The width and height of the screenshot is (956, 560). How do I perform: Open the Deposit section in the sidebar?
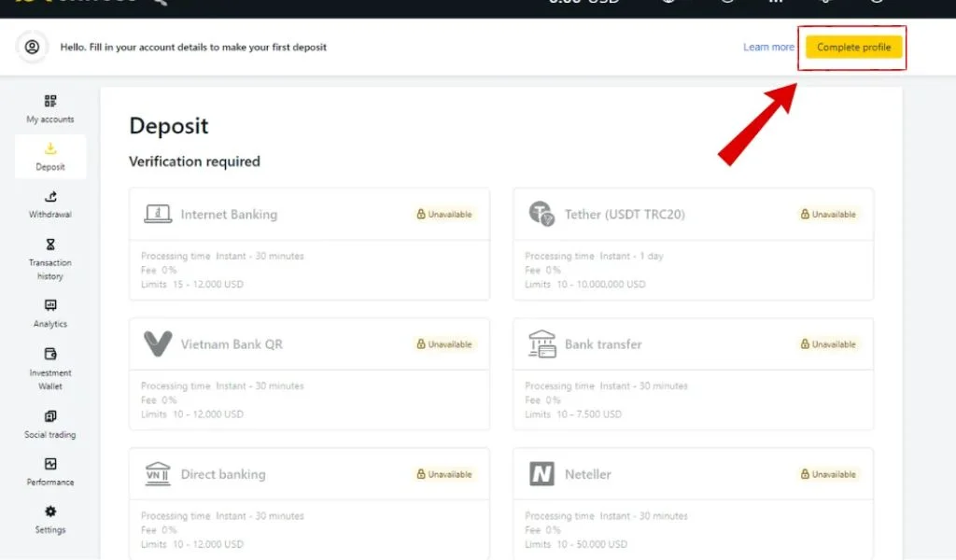click(49, 156)
